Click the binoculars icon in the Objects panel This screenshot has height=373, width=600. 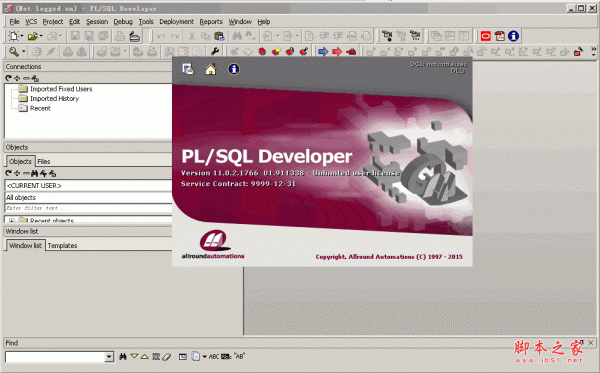pyautogui.click(x=34, y=173)
